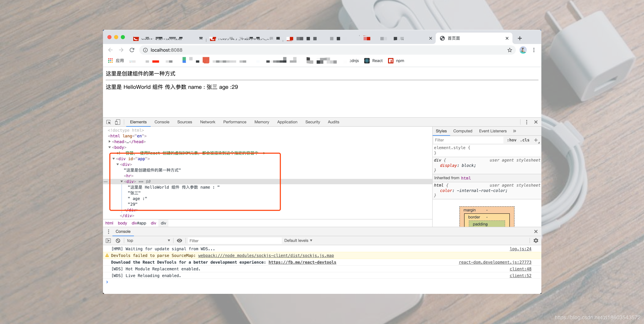Open the Chrome profile avatar
Viewport: 644px width, 324px height.
tap(523, 50)
